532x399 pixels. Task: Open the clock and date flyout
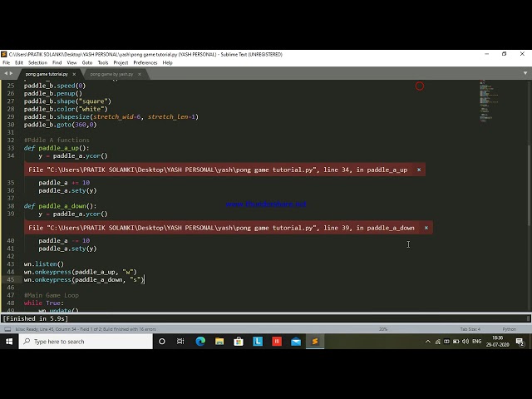tap(497, 342)
